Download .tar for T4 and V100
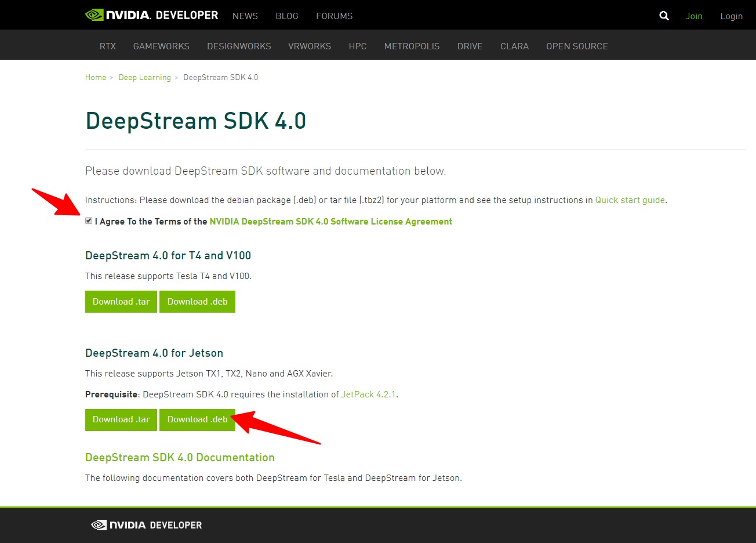The width and height of the screenshot is (756, 543). [x=121, y=302]
